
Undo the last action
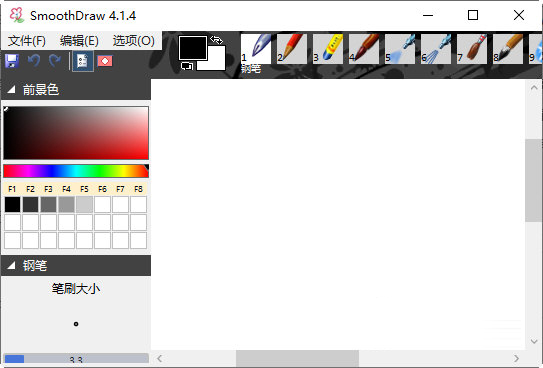(34, 61)
